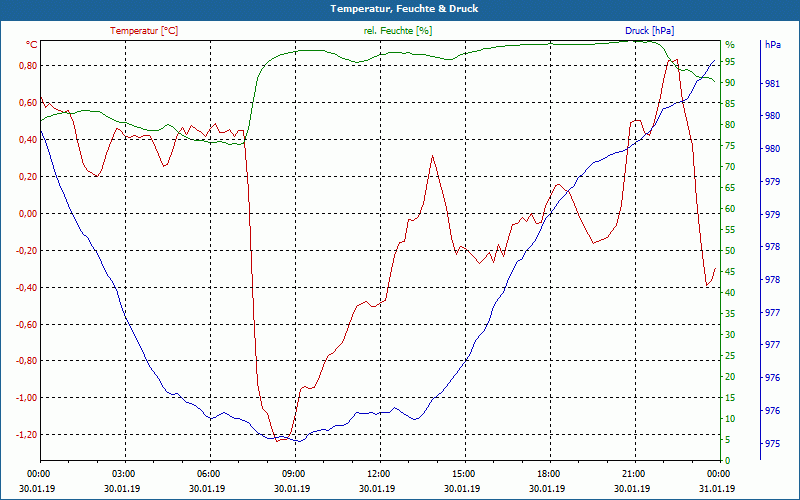Image resolution: width=800 pixels, height=500 pixels.
Task: Select the green rel. Feuchte [%] legend label
Action: tap(398, 31)
